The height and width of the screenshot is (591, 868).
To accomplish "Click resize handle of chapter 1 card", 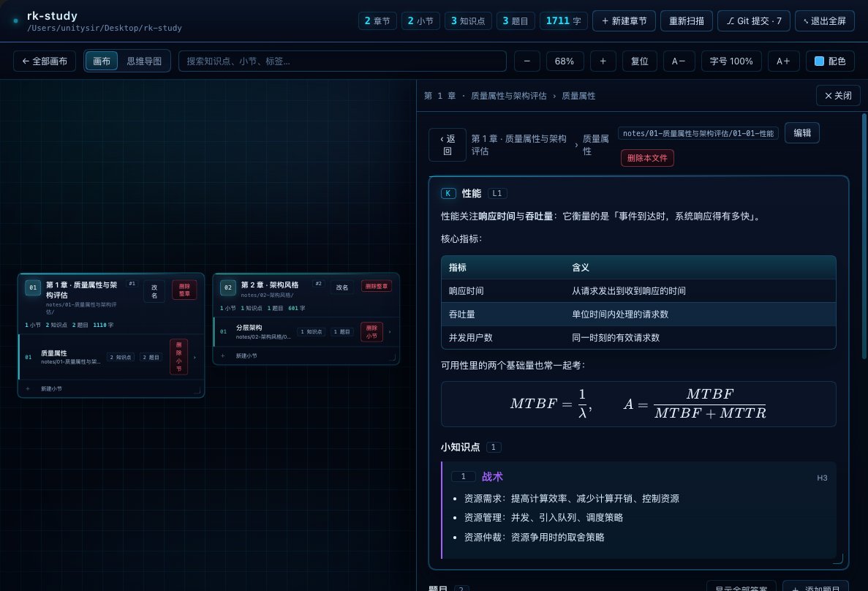I will tap(197, 391).
